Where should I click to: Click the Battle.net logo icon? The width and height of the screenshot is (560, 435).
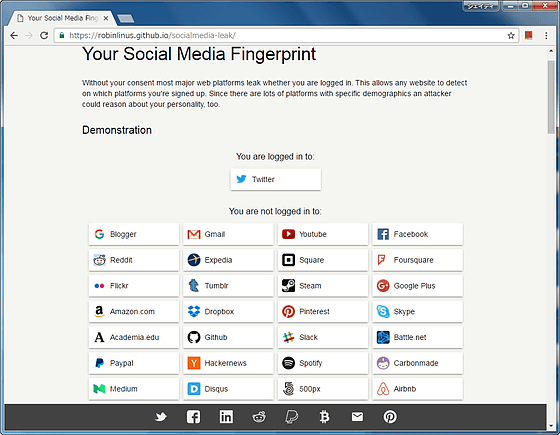pos(383,337)
